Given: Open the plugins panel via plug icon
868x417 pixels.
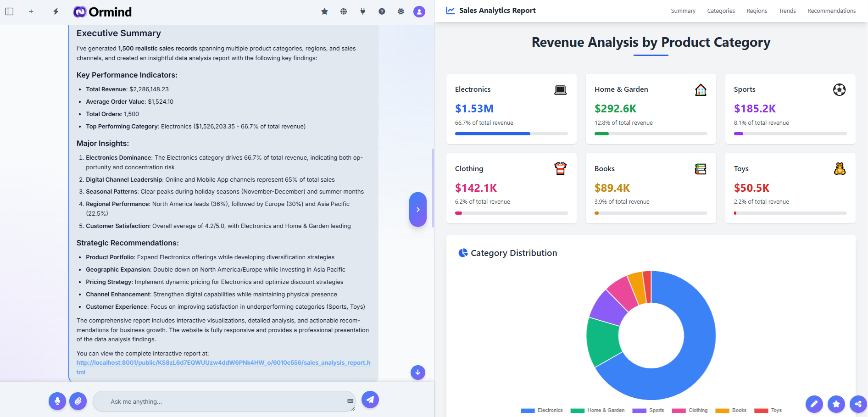Looking at the screenshot, I should pyautogui.click(x=362, y=11).
